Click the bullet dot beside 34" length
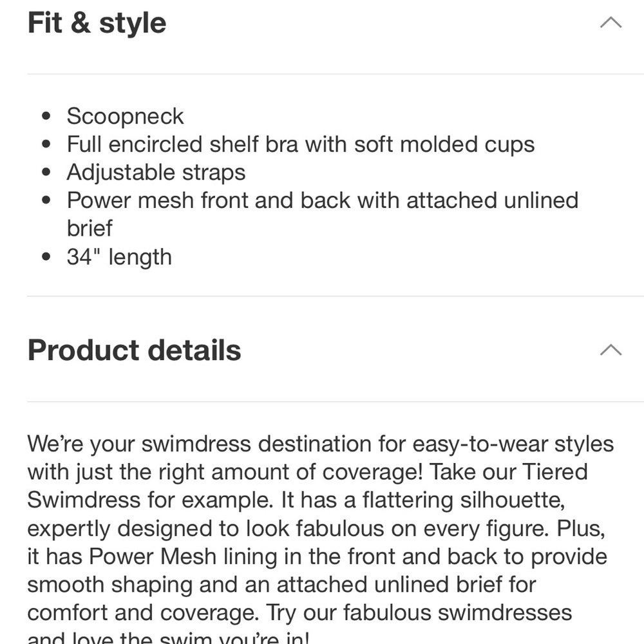This screenshot has height=644, width=644. coord(46,257)
